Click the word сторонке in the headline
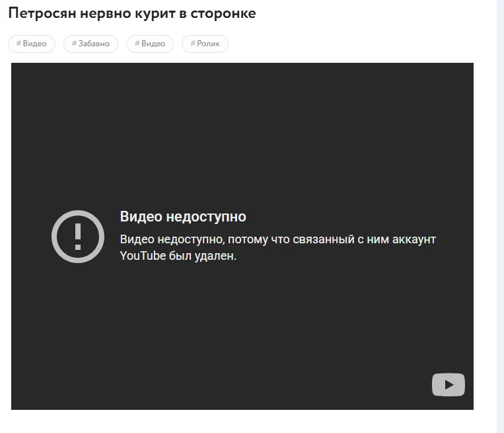504x433 pixels. pos(223,13)
